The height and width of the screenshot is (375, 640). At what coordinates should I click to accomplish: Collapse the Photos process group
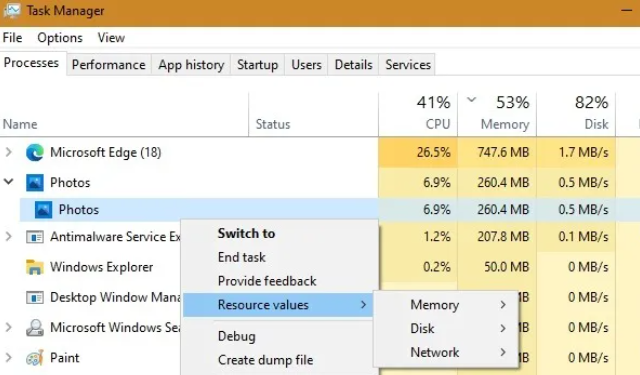click(x=8, y=182)
